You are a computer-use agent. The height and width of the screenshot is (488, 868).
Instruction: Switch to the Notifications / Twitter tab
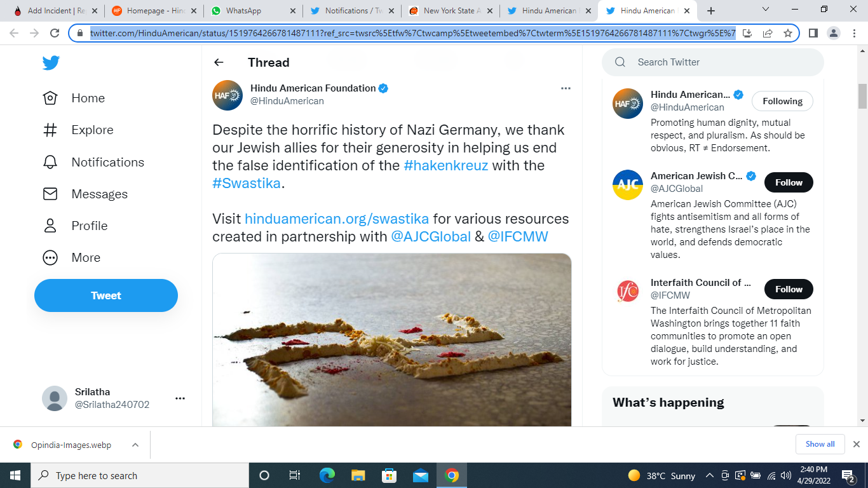pos(353,11)
